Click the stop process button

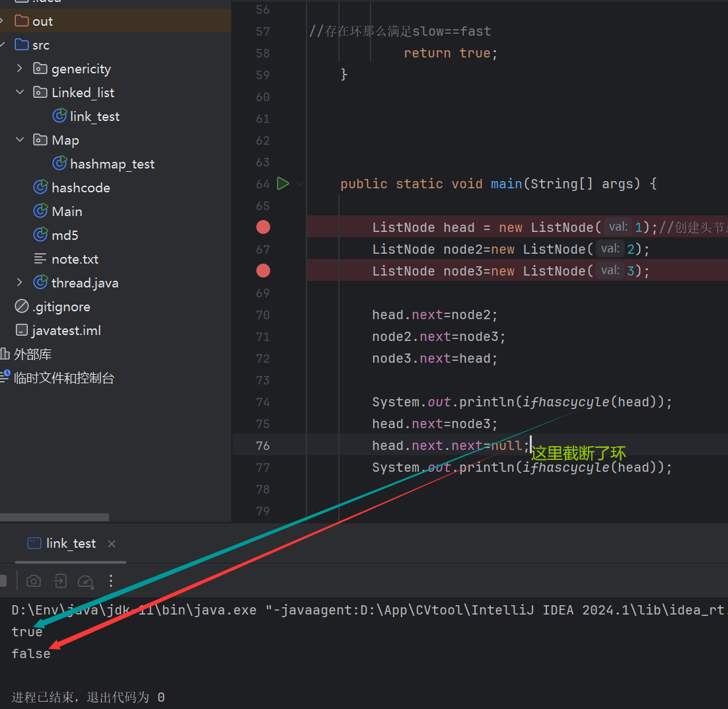tap(3, 581)
